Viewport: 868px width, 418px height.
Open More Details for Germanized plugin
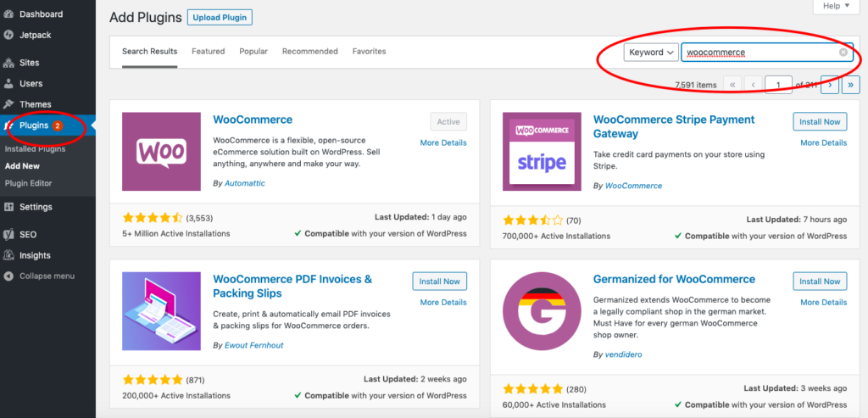click(824, 303)
